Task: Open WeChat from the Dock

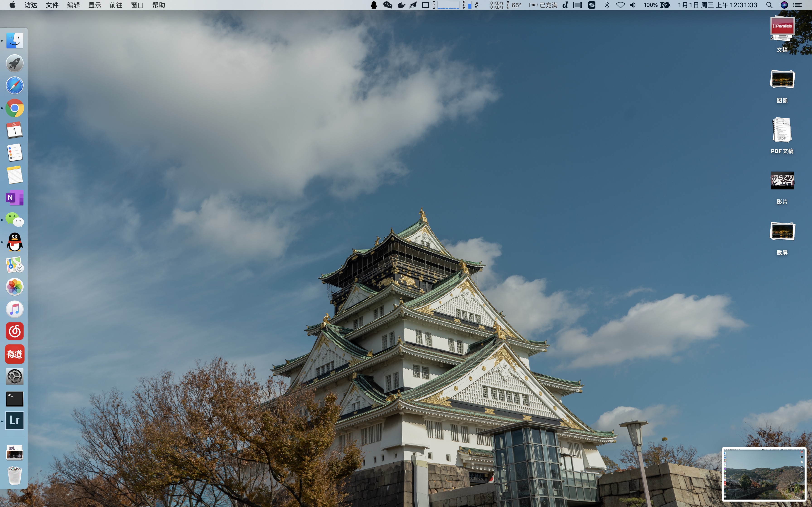Action: (14, 220)
